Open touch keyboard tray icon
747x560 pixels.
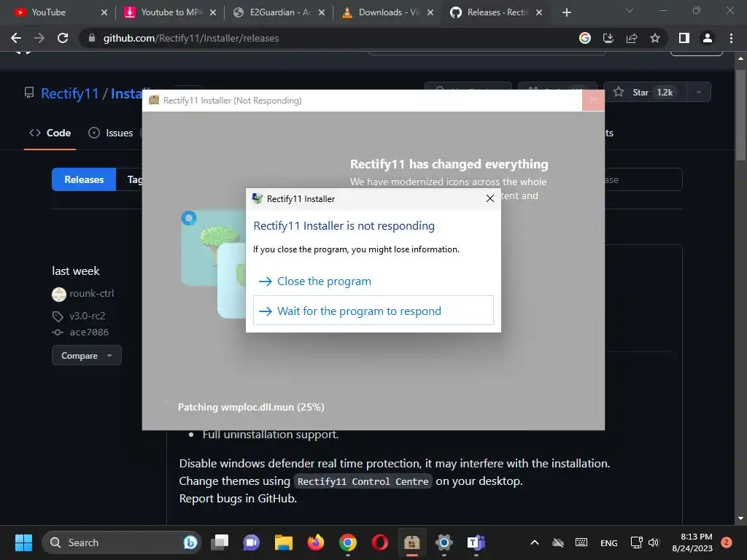click(581, 542)
